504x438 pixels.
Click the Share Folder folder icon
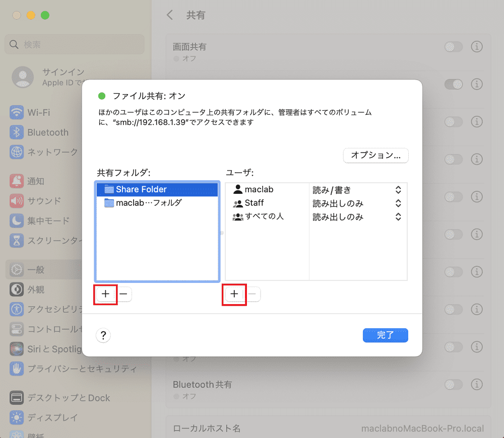[109, 189]
